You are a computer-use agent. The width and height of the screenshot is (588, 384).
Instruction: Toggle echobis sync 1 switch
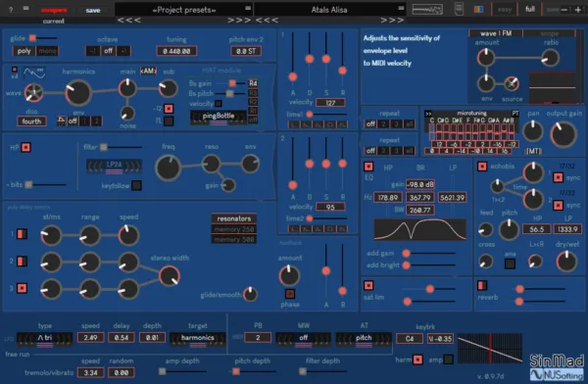click(x=558, y=177)
